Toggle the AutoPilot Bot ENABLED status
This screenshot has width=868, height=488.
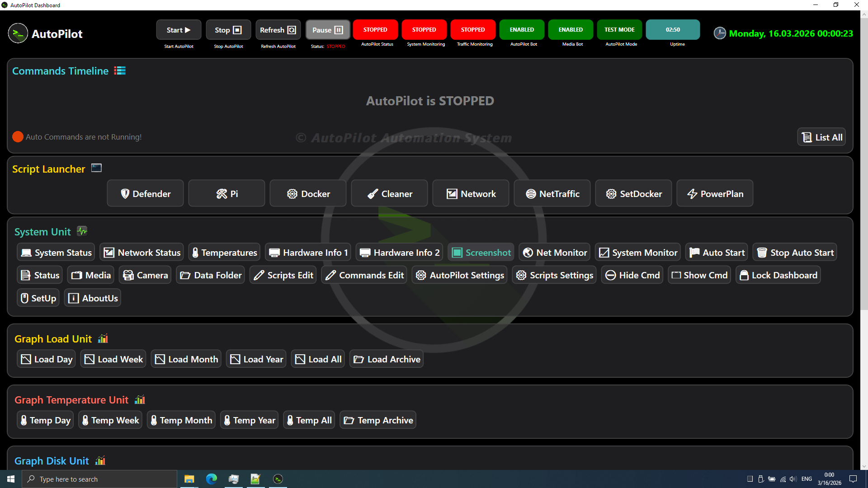point(522,30)
